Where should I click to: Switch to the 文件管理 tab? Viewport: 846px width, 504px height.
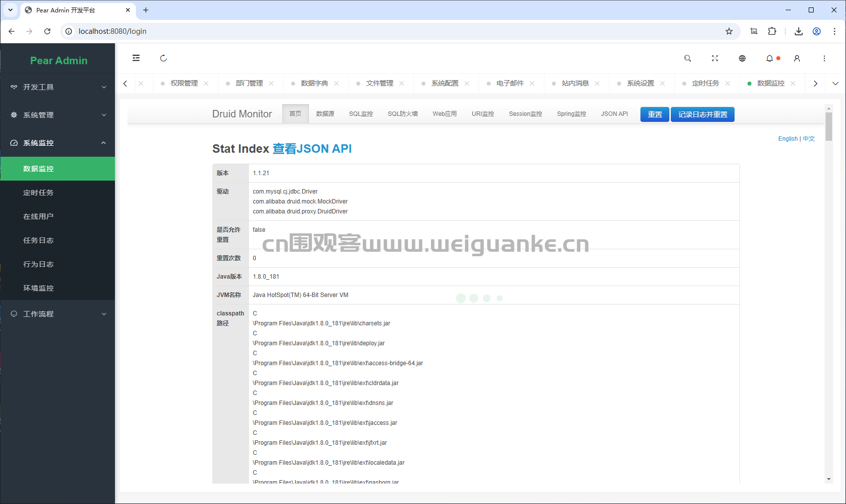click(x=379, y=84)
